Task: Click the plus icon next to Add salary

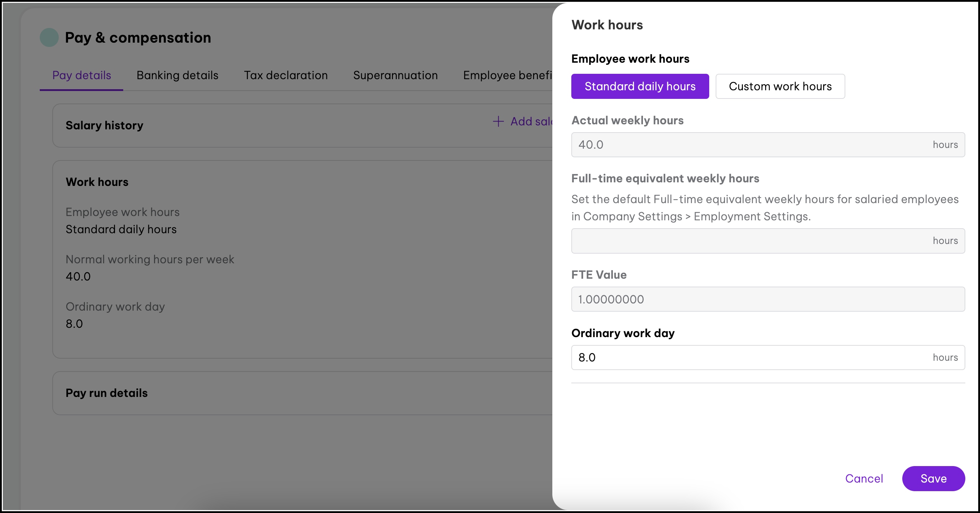Action: pos(498,121)
